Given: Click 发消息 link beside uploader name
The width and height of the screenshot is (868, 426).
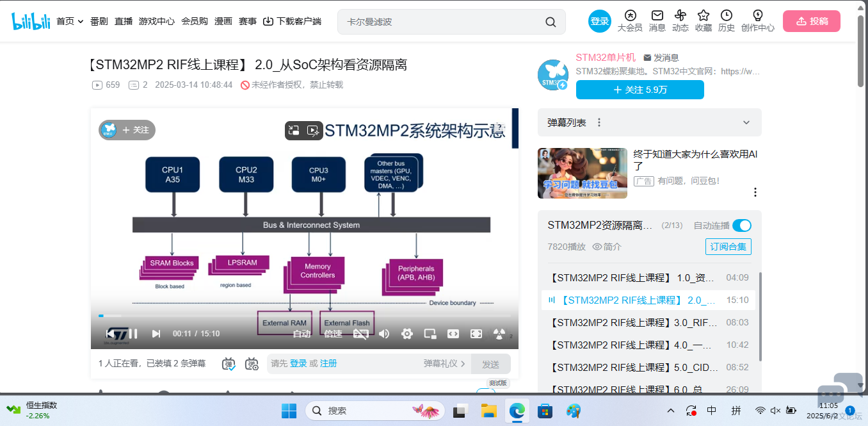Looking at the screenshot, I should click(x=661, y=58).
